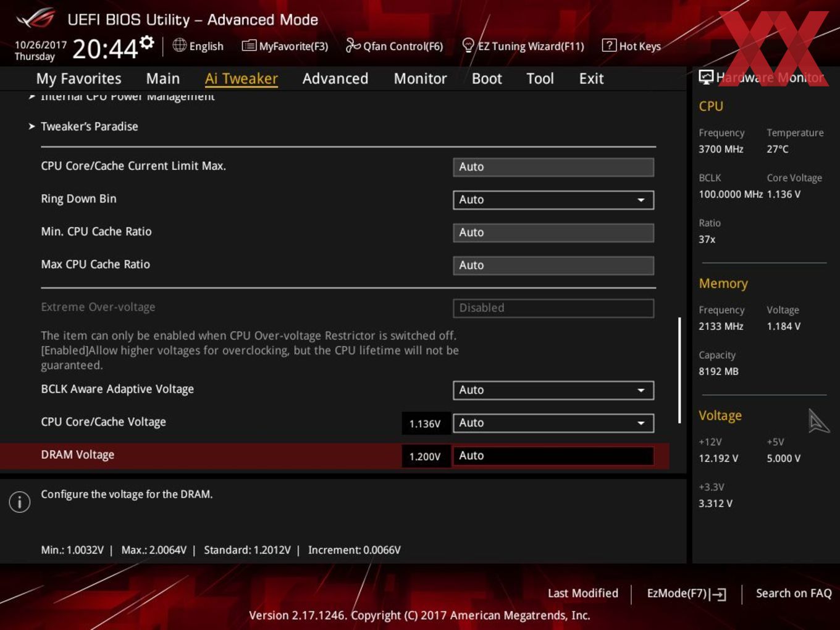Open Ring Down Bin dropdown
This screenshot has height=630, width=840.
click(x=553, y=199)
